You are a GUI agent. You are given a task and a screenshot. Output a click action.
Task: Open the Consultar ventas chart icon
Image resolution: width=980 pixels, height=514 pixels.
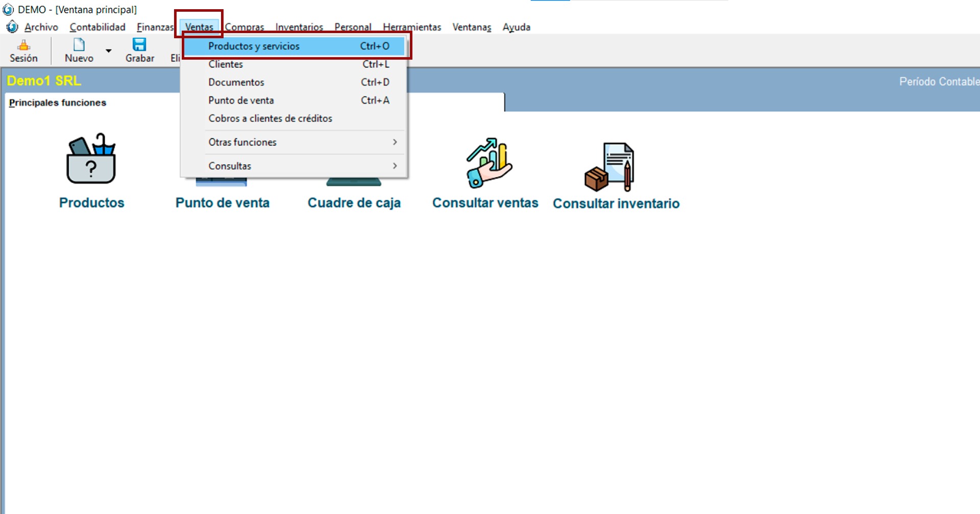pos(488,163)
